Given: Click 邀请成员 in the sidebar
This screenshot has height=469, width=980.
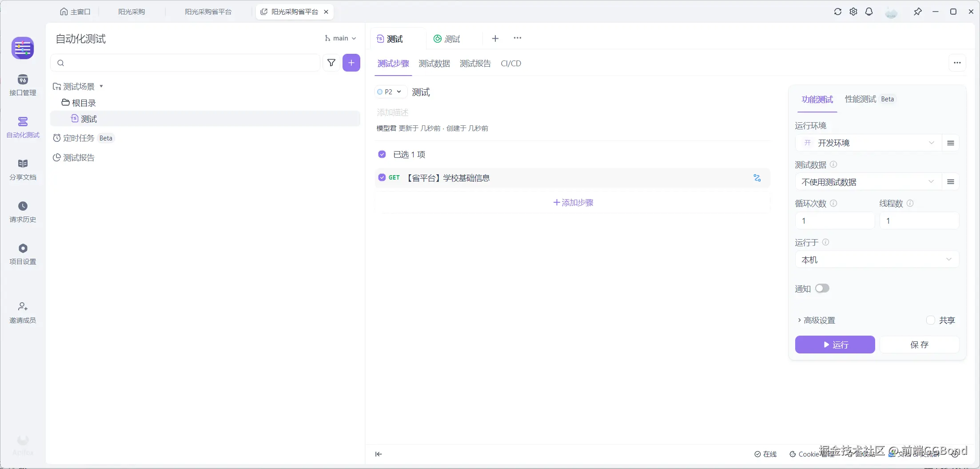Looking at the screenshot, I should [23, 313].
